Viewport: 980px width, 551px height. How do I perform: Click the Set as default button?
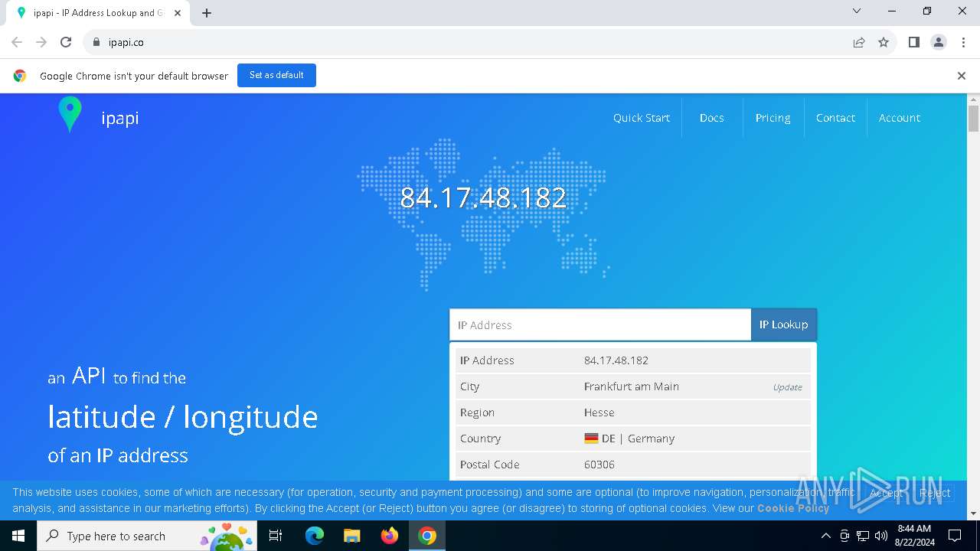pyautogui.click(x=276, y=75)
